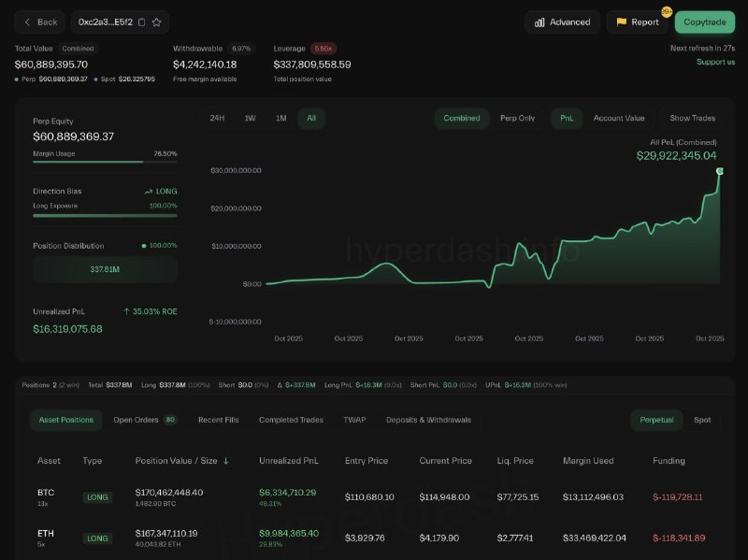The width and height of the screenshot is (748, 560).
Task: Switch chart mode to Perp Only
Action: point(518,118)
